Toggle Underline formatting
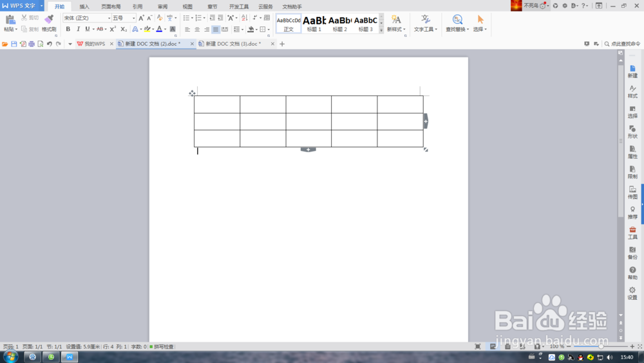The image size is (644, 363). click(x=88, y=29)
